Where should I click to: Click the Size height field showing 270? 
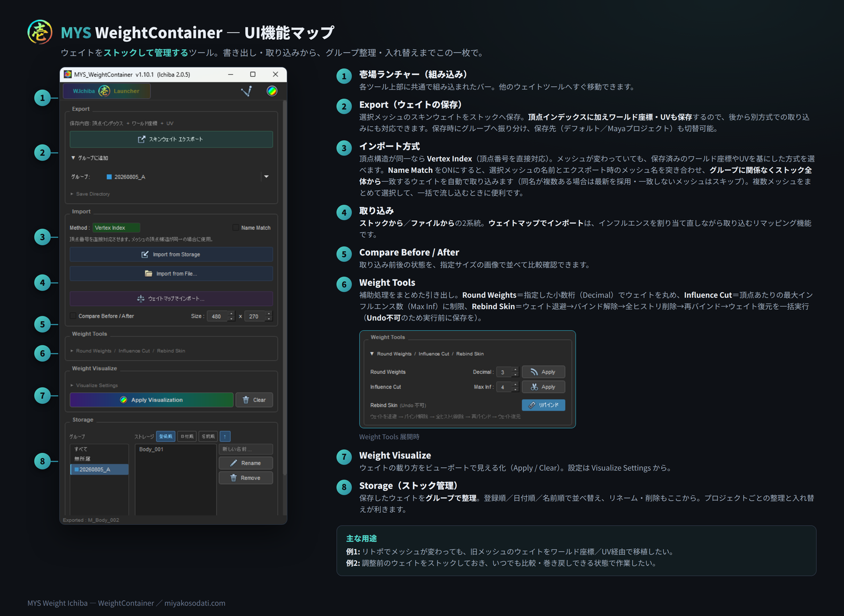click(x=254, y=316)
